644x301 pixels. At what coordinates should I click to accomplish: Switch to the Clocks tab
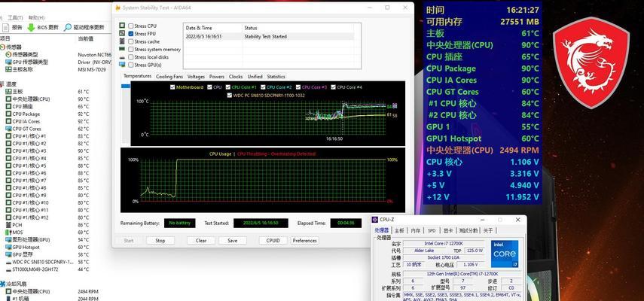(x=236, y=77)
